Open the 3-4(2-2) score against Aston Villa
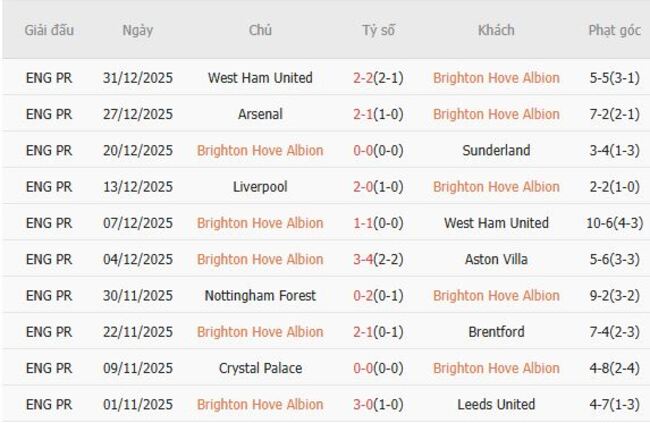This screenshot has width=650, height=423. pyautogui.click(x=378, y=259)
